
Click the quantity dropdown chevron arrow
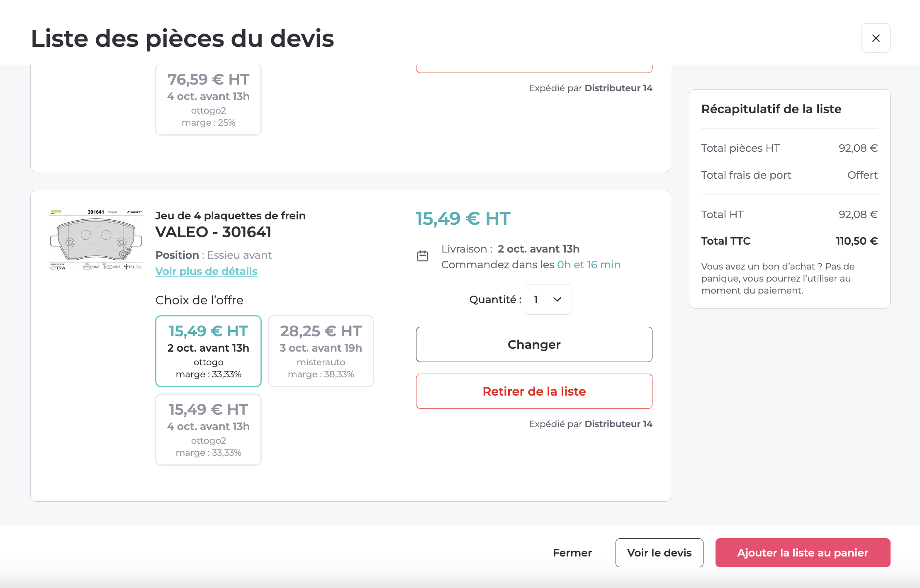pos(557,299)
